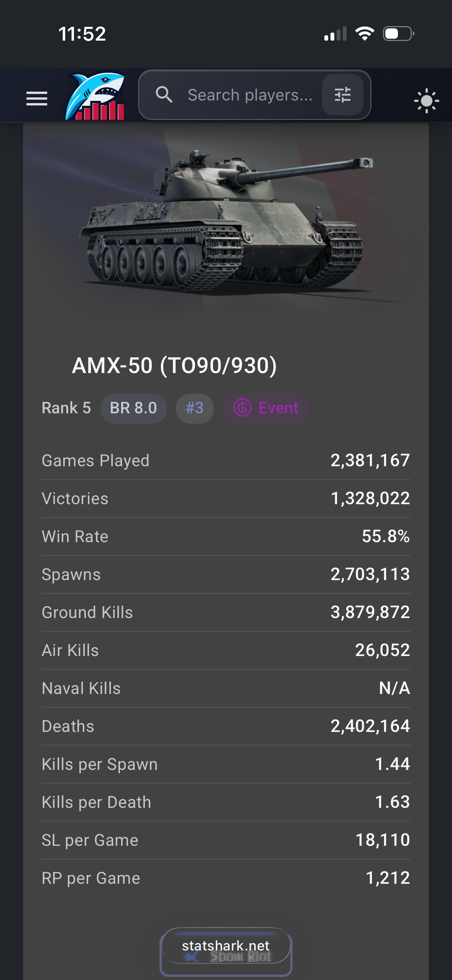Viewport: 452px width, 980px height.
Task: Select the AMX-50 (TO90/930) title
Action: pos(174,365)
